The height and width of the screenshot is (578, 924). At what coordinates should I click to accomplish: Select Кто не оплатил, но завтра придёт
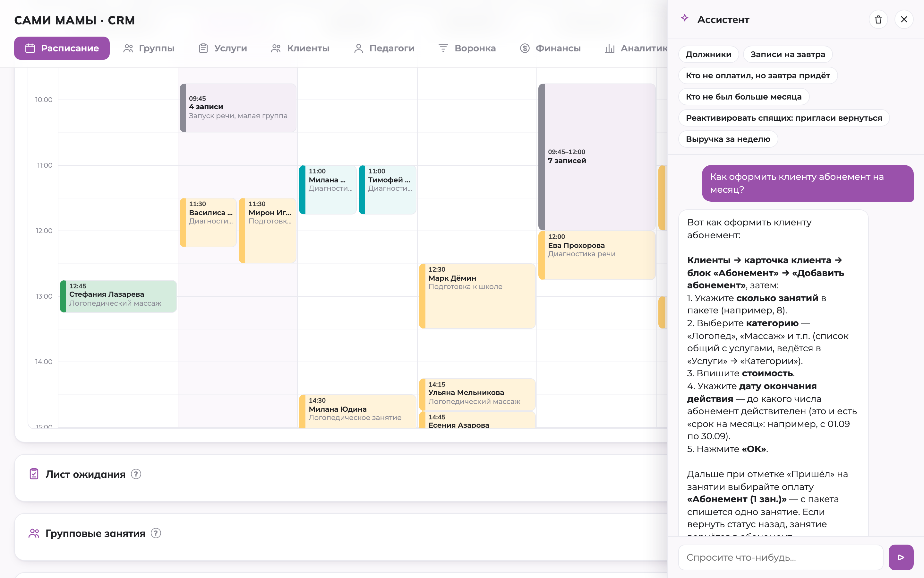pyautogui.click(x=758, y=76)
